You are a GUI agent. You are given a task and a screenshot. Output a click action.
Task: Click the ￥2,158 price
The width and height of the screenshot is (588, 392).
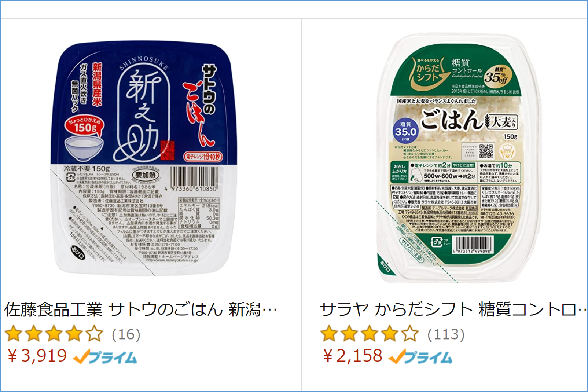click(352, 356)
